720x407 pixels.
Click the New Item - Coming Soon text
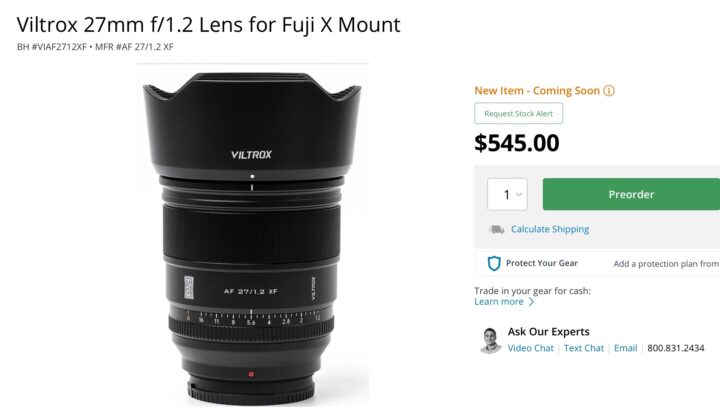[537, 91]
